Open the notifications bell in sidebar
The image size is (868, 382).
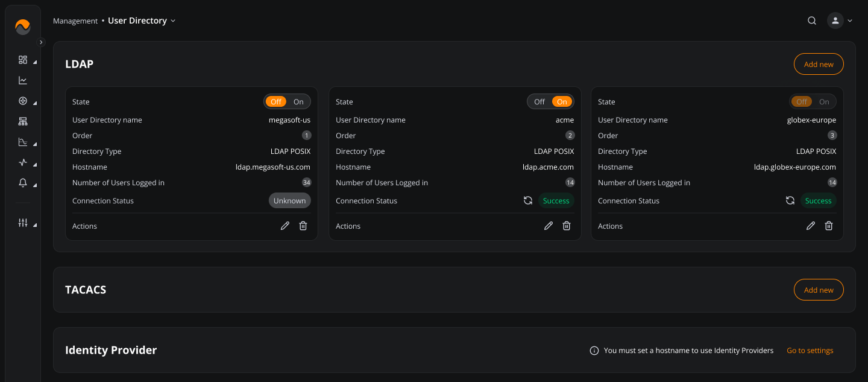pos(23,183)
